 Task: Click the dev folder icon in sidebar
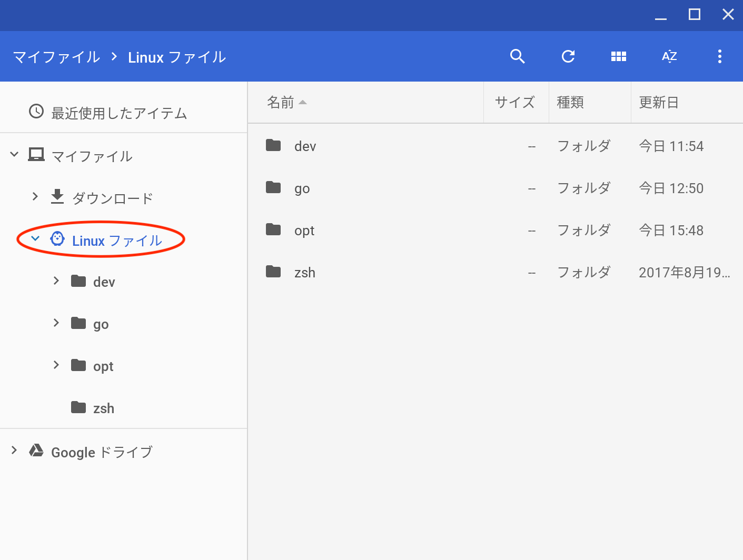(78, 281)
